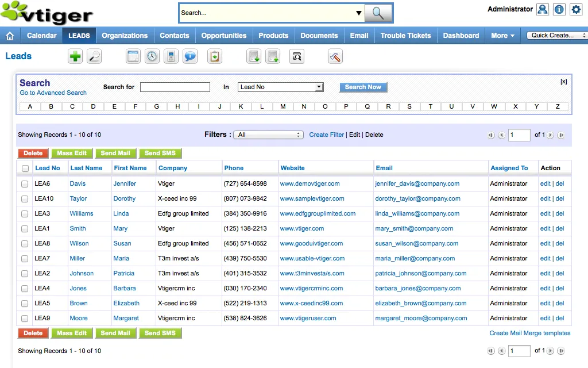Launch chat via the speech bubble icon
Viewport: 588px width, 368px height.
[x=189, y=56]
